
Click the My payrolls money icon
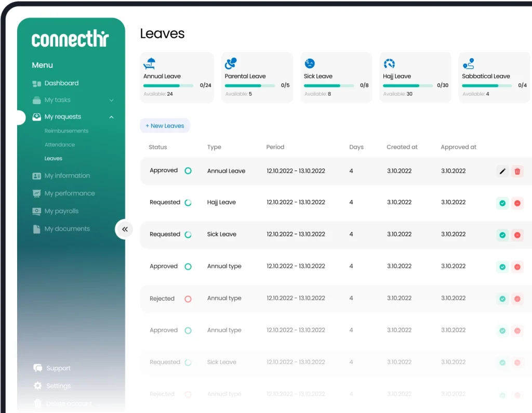tap(37, 211)
